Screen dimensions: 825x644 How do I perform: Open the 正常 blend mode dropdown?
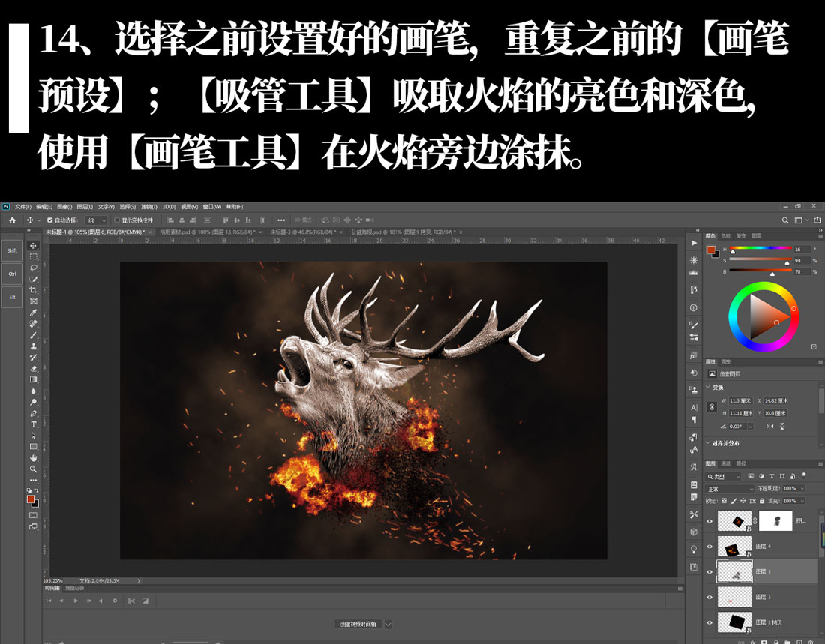tap(730, 489)
